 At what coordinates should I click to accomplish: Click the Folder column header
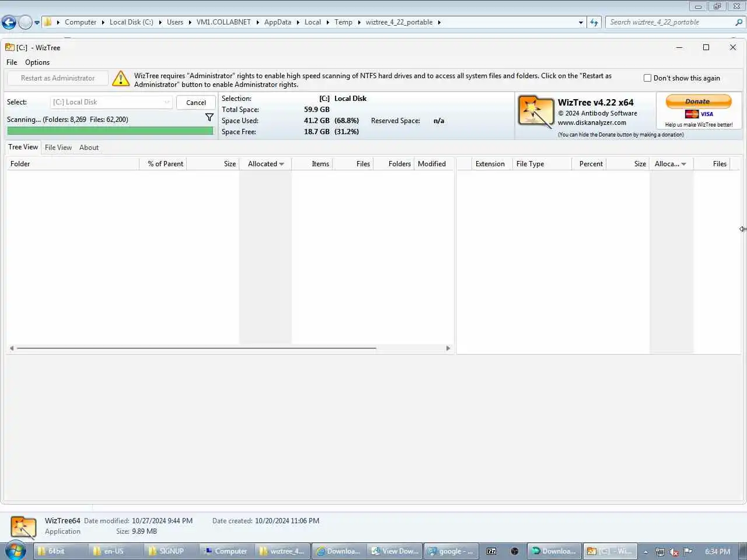click(x=72, y=164)
